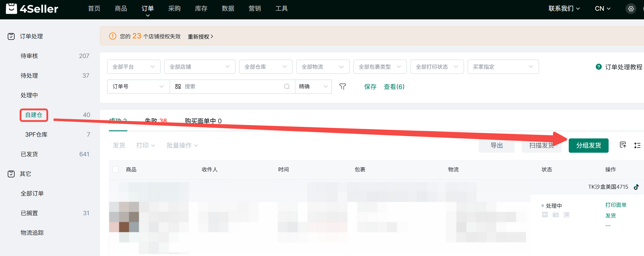Image resolution: width=644 pixels, height=256 pixels.
Task: Open the column settings icon beside 分组发货
Action: point(623,145)
